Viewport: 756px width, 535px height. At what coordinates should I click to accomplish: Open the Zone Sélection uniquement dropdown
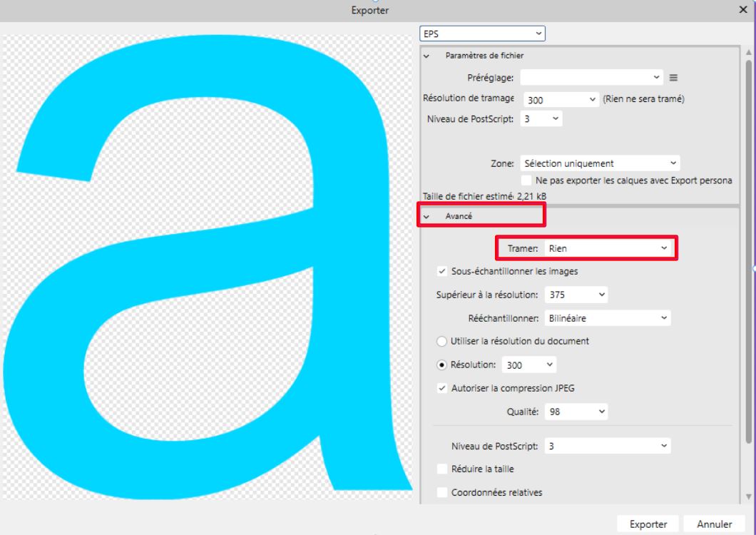point(600,163)
